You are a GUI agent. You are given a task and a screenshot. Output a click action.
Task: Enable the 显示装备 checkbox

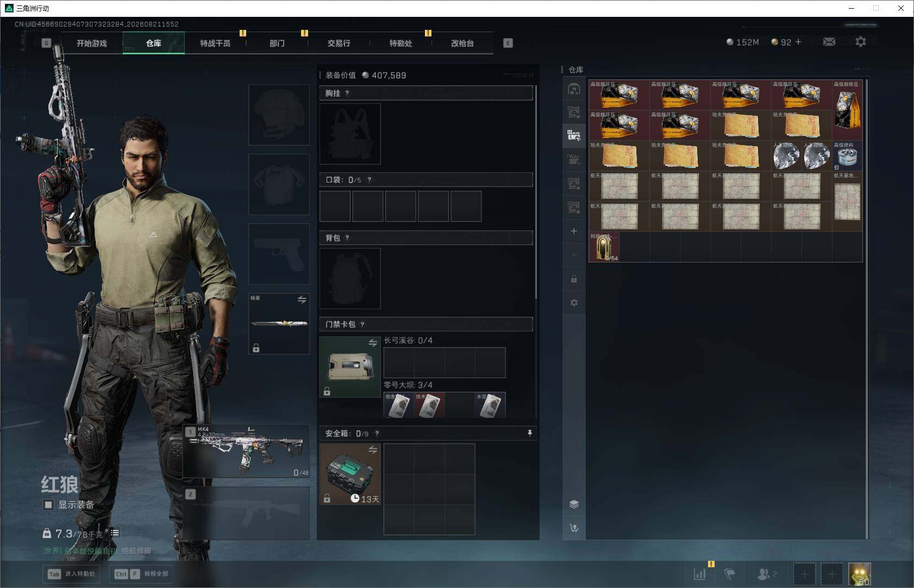pos(48,505)
